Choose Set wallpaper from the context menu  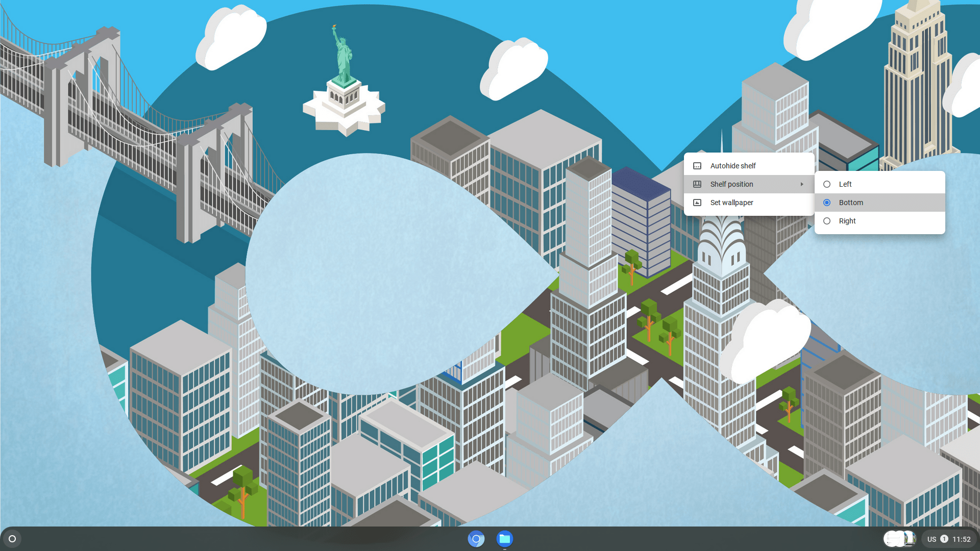[x=749, y=203]
